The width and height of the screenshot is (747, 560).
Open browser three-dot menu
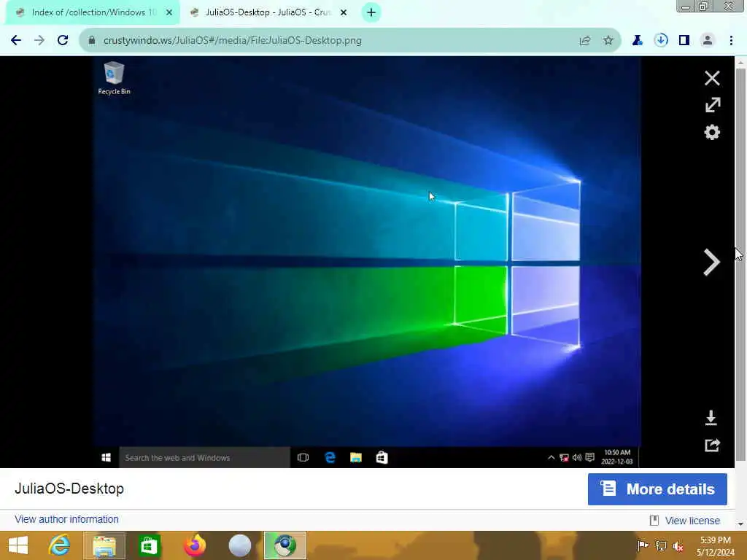731,41
